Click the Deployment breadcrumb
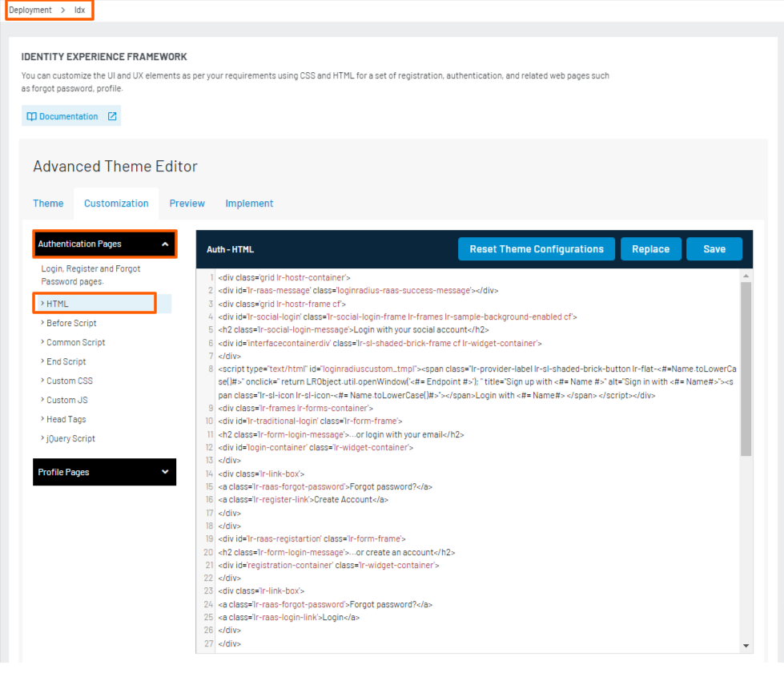Viewport: 784px width, 673px height. point(30,10)
